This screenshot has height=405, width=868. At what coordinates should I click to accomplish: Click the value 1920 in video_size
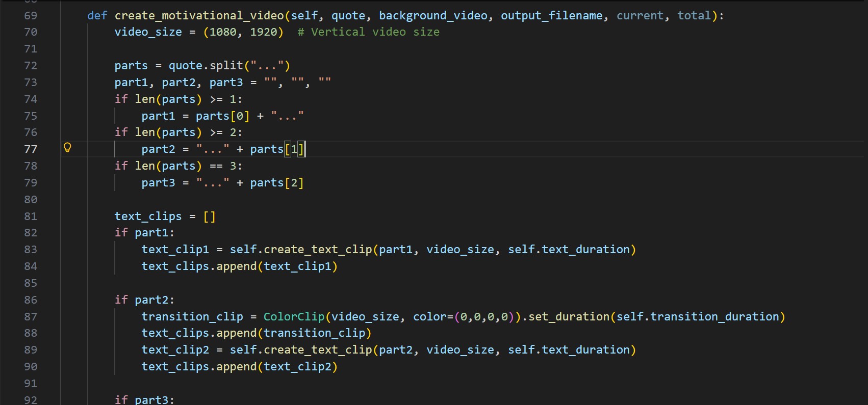pos(264,32)
